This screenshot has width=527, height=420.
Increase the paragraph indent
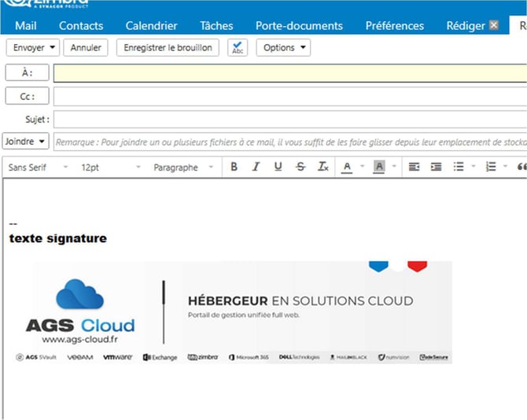pos(437,167)
